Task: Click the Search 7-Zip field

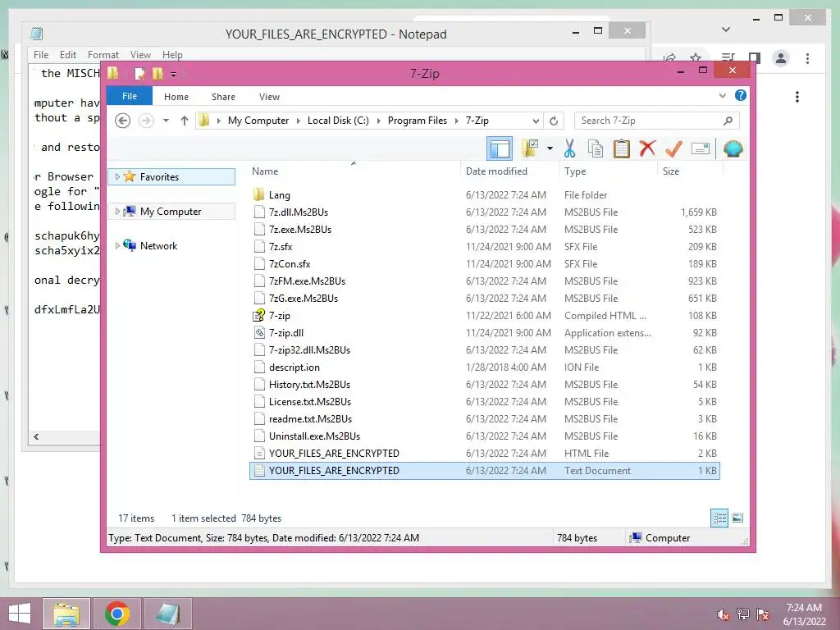Action: click(657, 121)
